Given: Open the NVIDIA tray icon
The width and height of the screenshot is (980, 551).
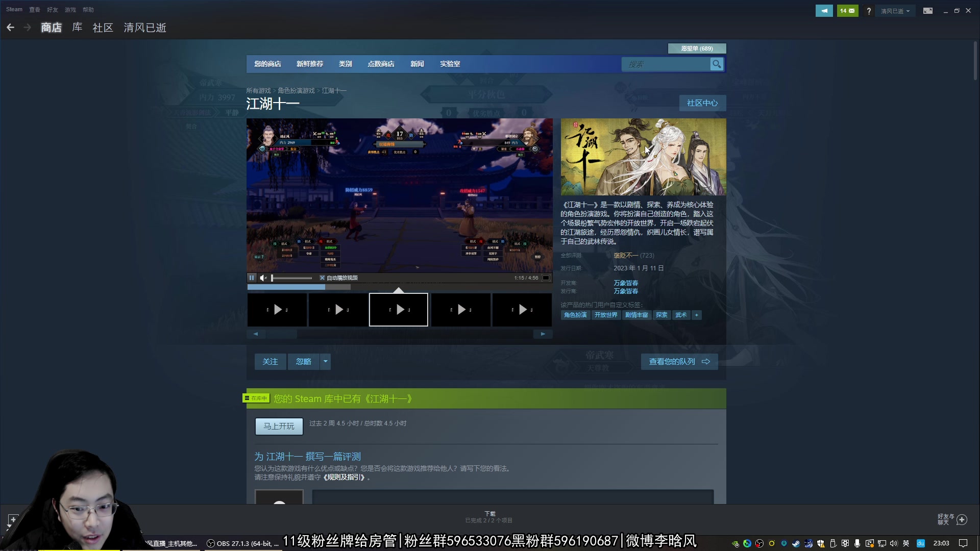Looking at the screenshot, I should point(735,543).
